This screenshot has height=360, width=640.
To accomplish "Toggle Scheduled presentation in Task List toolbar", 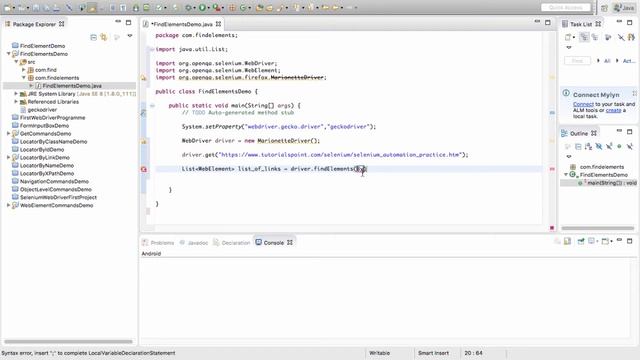I will (595, 37).
